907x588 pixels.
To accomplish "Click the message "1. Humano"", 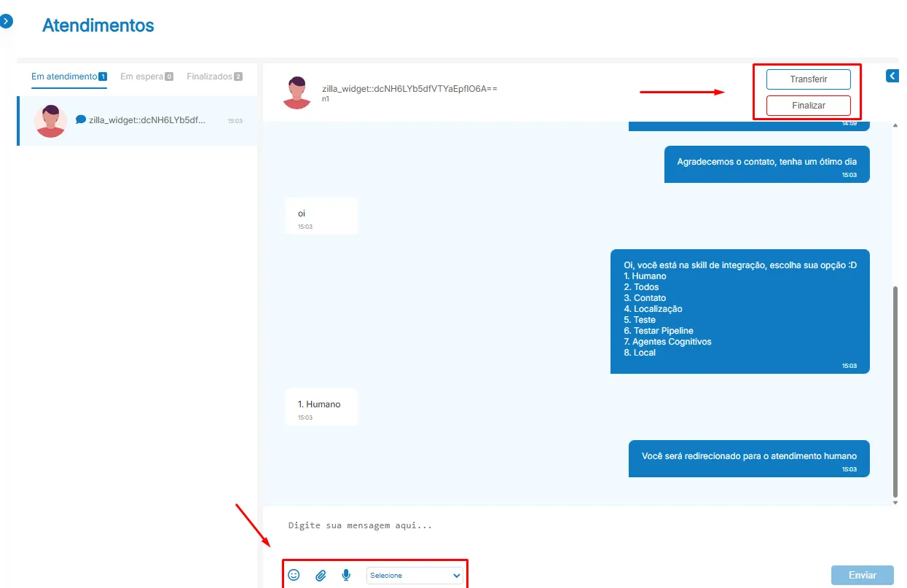I will (x=321, y=407).
